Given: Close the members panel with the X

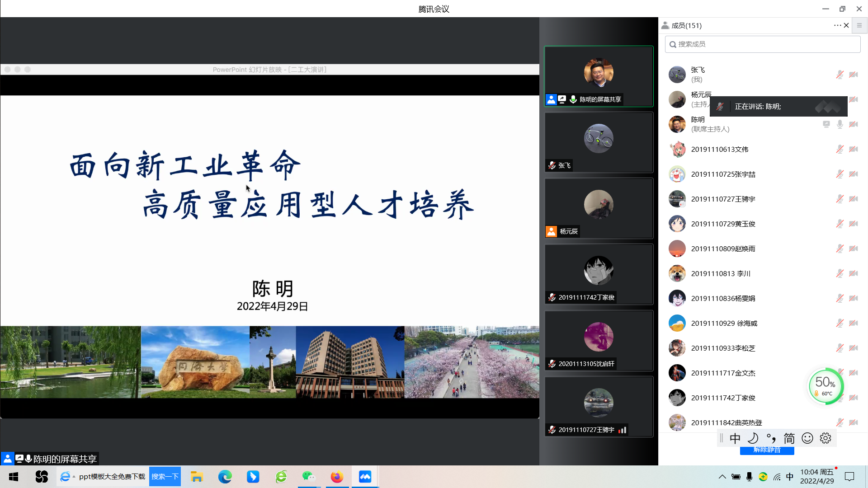Looking at the screenshot, I should click(x=846, y=25).
